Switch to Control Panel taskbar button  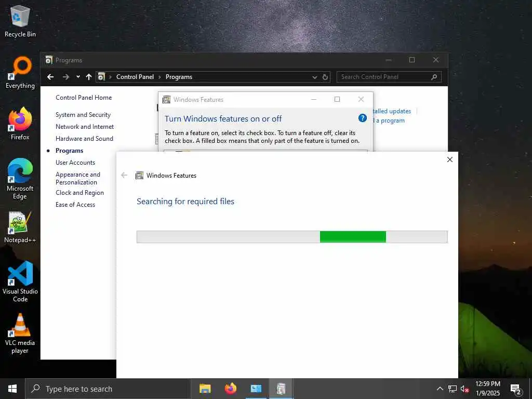(256, 389)
